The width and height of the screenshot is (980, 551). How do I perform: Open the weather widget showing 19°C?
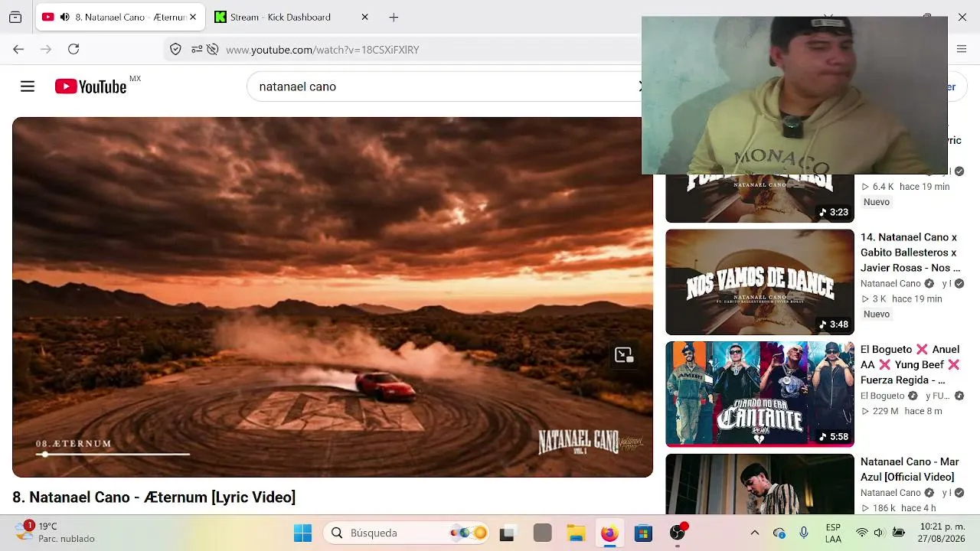[x=55, y=533]
